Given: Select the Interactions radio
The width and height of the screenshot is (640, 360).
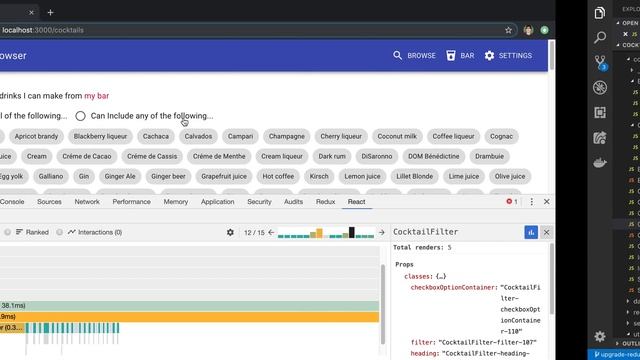Looking at the screenshot, I should (60, 232).
